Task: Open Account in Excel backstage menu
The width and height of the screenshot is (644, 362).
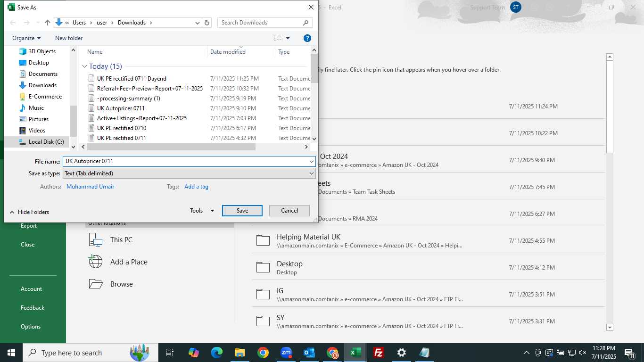Action: coord(31,289)
